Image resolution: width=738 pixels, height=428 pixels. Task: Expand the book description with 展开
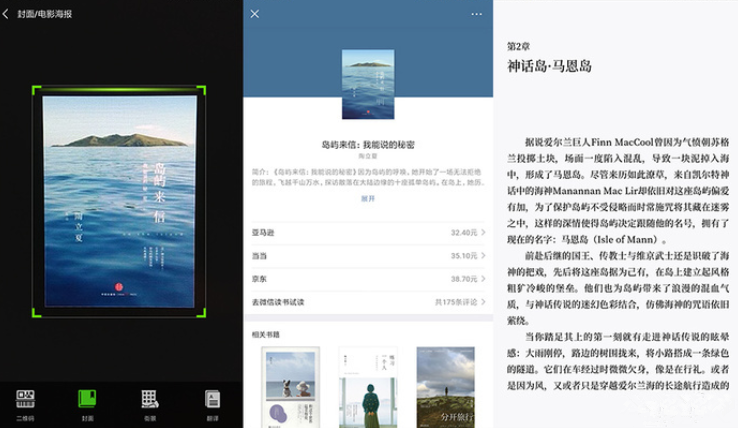pos(368,199)
